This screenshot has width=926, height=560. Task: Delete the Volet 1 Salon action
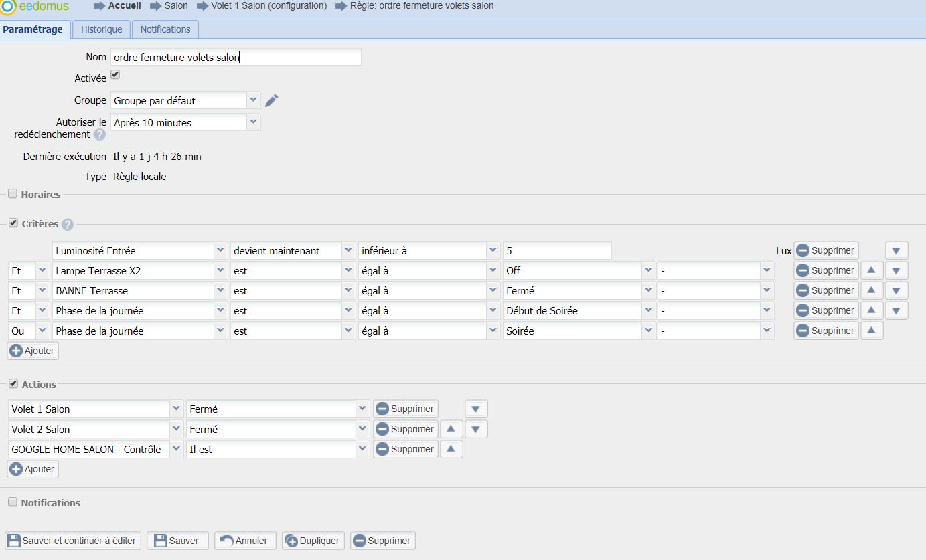[406, 409]
